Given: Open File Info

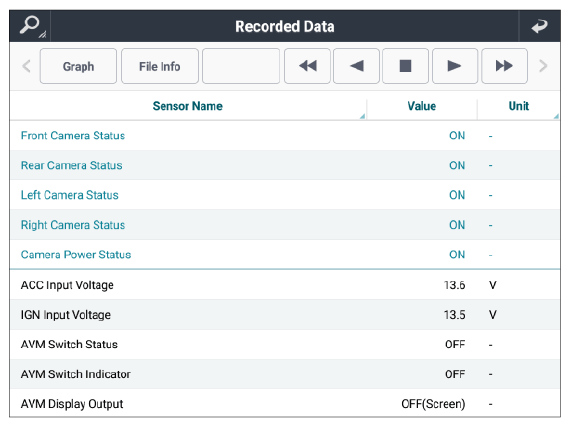Looking at the screenshot, I should click(x=160, y=66).
